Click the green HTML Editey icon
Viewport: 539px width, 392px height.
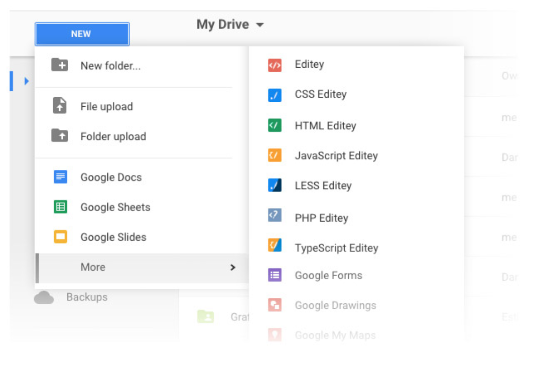pyautogui.click(x=275, y=125)
